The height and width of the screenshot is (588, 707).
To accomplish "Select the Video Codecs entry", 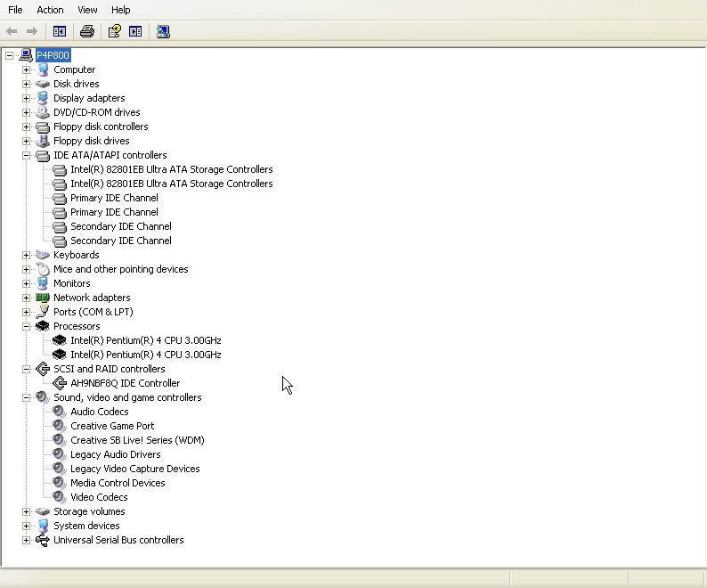I will [99, 497].
